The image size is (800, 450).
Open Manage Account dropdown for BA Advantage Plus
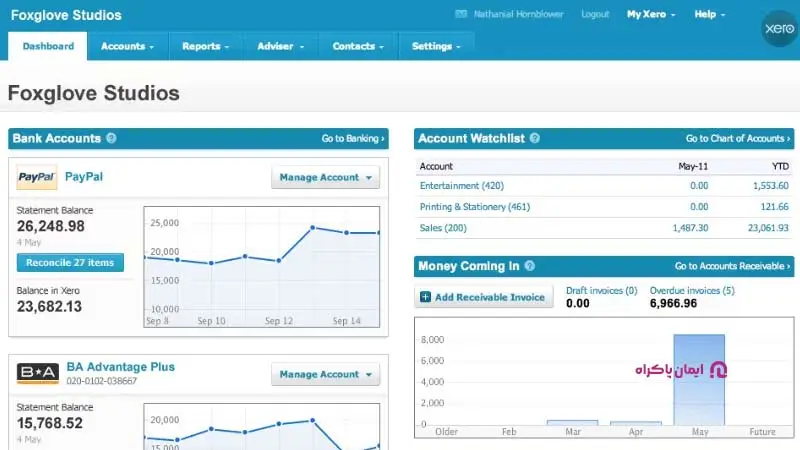(x=326, y=374)
